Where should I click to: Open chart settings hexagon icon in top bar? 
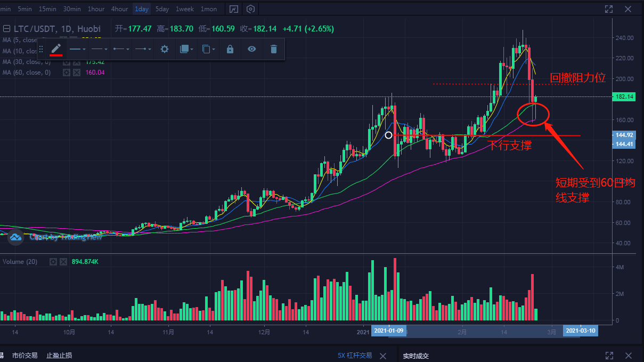click(251, 9)
